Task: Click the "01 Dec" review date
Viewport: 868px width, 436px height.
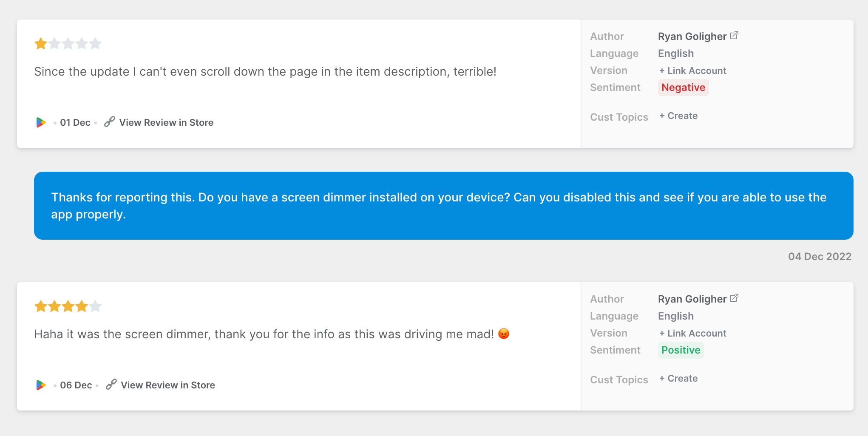Action: point(75,122)
